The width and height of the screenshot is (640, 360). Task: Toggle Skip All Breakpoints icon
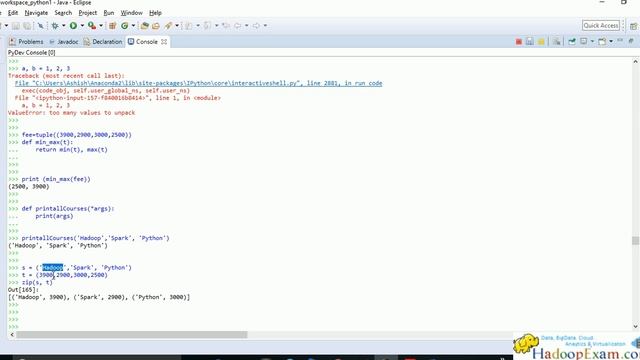(41, 26)
